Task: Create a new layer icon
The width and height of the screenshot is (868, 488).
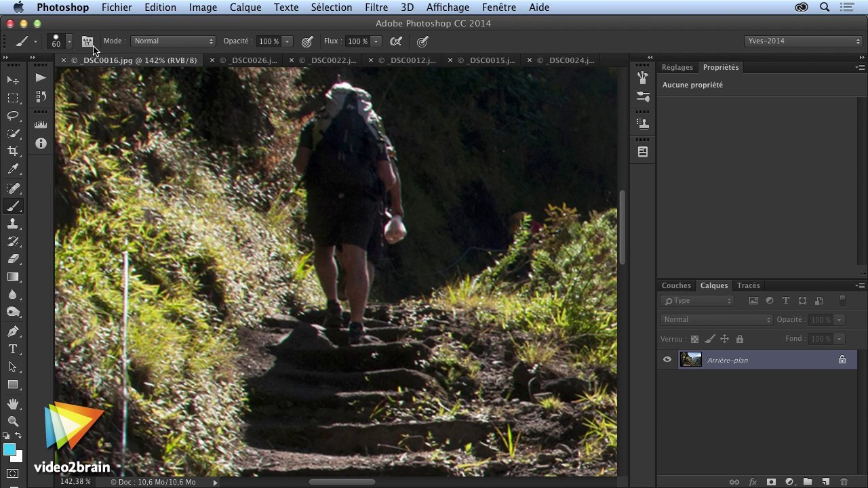Action: 825,482
